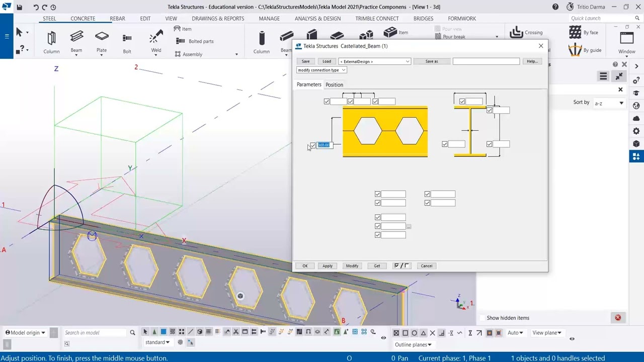Choose the By face rebar tool
Image resolution: width=644 pixels, height=362 pixels.
click(584, 33)
